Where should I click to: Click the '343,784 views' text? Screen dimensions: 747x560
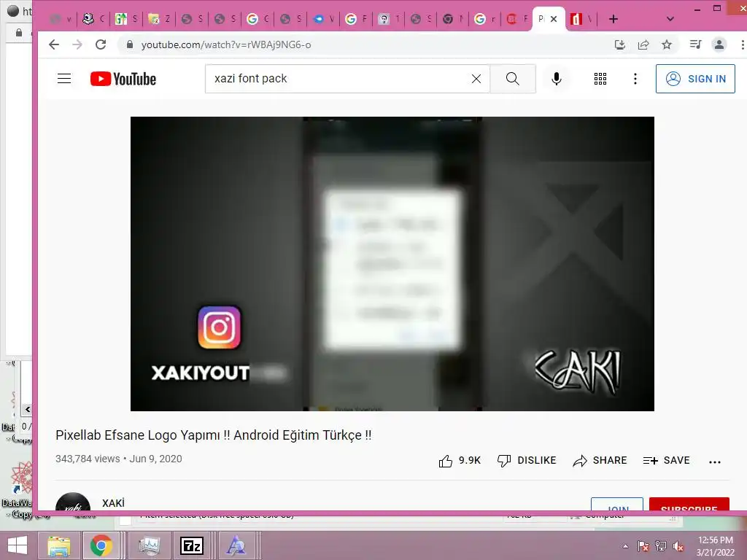point(88,459)
